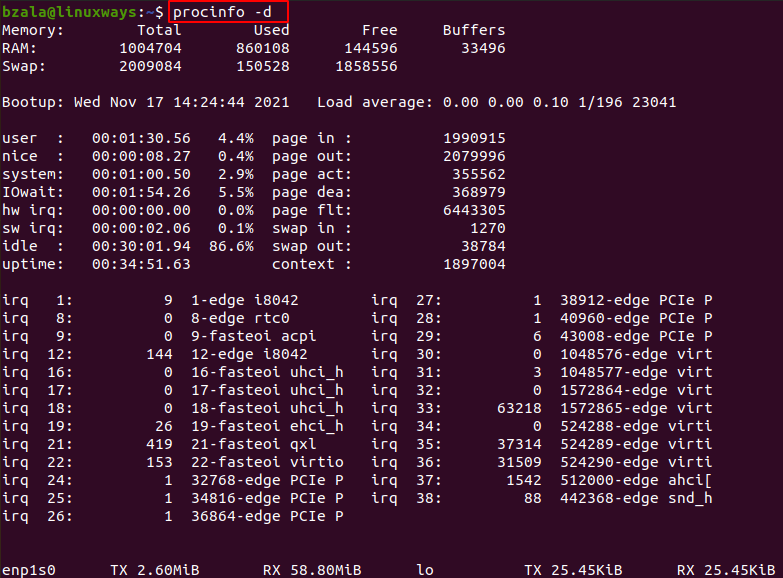This screenshot has width=783, height=578.
Task: Click the idle percentage 86.6%
Action: point(231,246)
